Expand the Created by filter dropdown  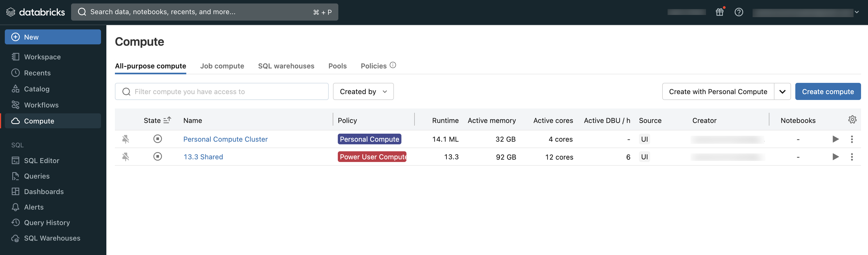click(x=363, y=92)
